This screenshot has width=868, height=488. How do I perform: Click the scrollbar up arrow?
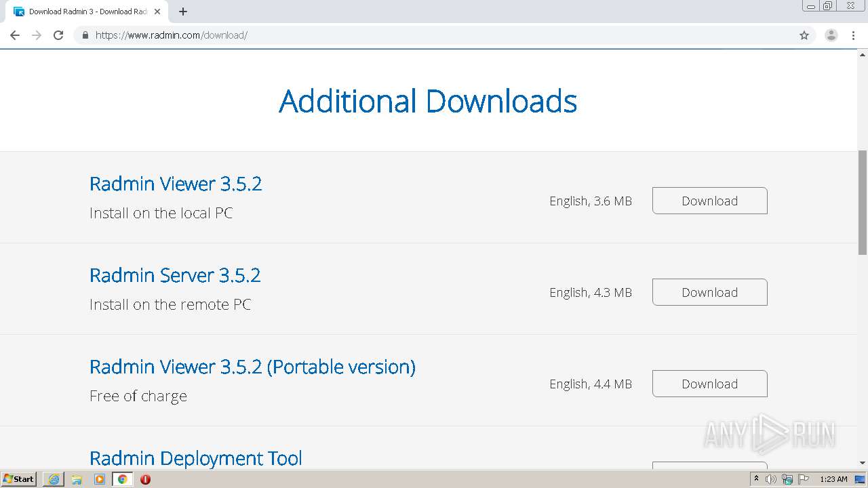tap(863, 55)
